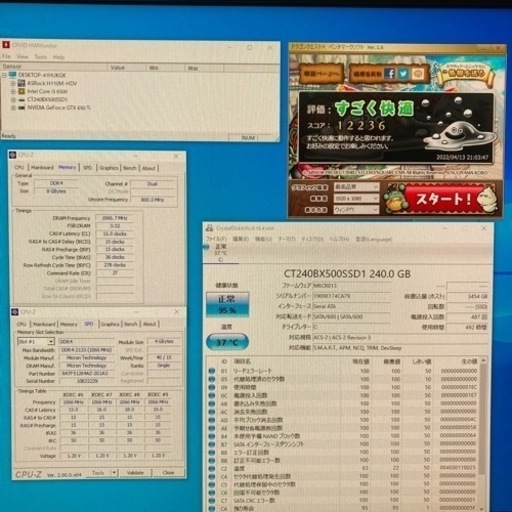Click the CT240BX500SSD1 240.0 GB disk title
The image size is (512, 512).
[347, 274]
